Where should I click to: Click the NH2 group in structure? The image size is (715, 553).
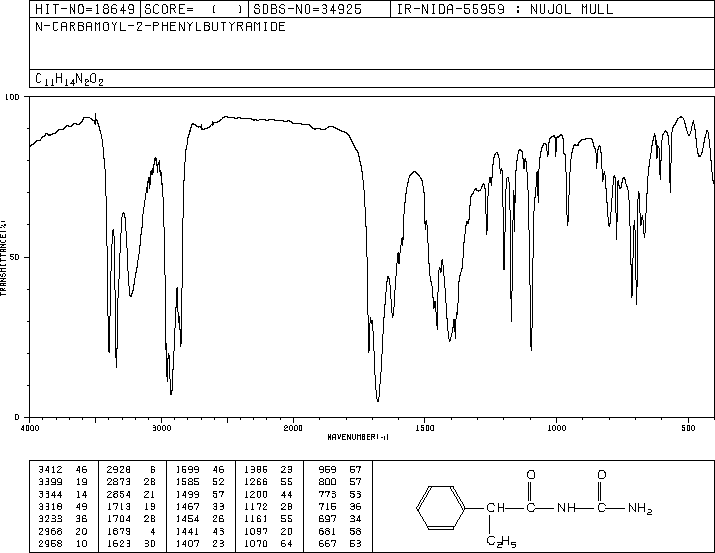click(640, 508)
